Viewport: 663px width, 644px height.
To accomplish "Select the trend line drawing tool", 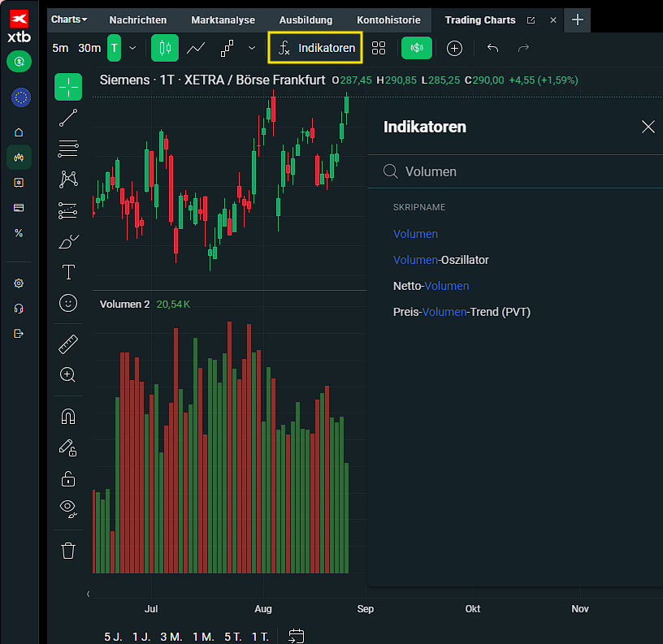I will pos(68,118).
